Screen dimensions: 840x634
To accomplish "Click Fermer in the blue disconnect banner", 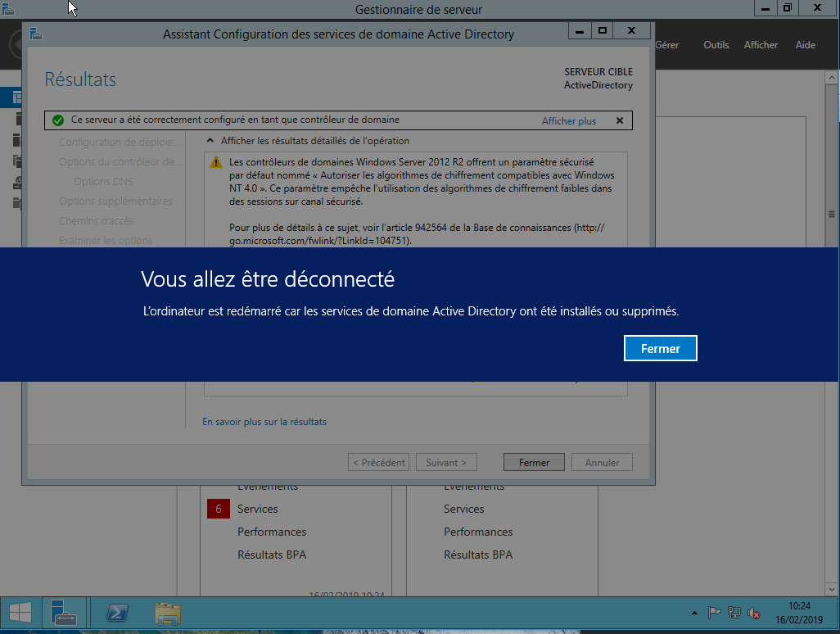I will point(660,348).
